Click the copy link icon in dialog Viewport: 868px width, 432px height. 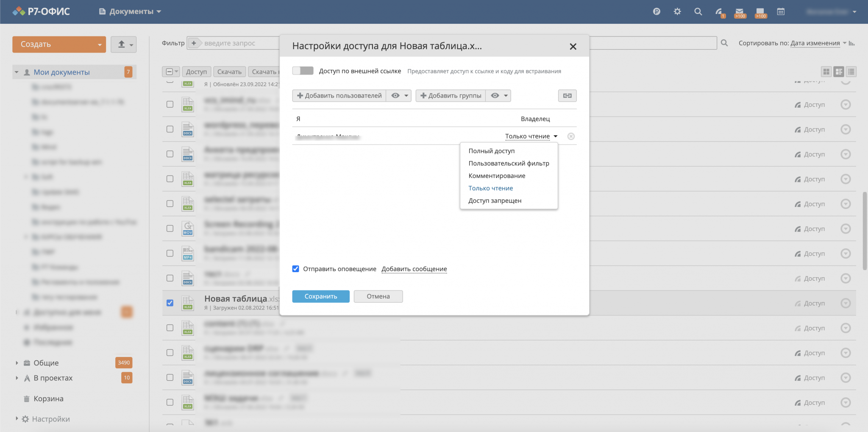coord(567,96)
